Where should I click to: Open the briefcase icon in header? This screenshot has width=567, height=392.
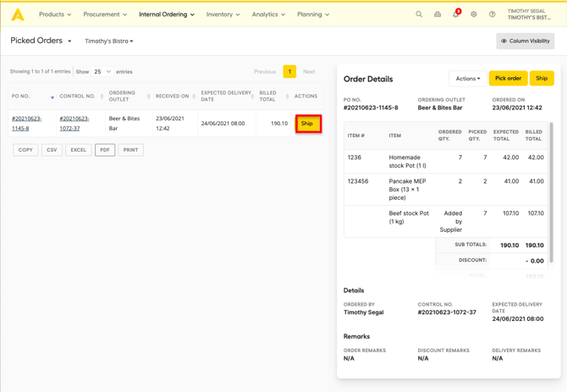pos(438,14)
